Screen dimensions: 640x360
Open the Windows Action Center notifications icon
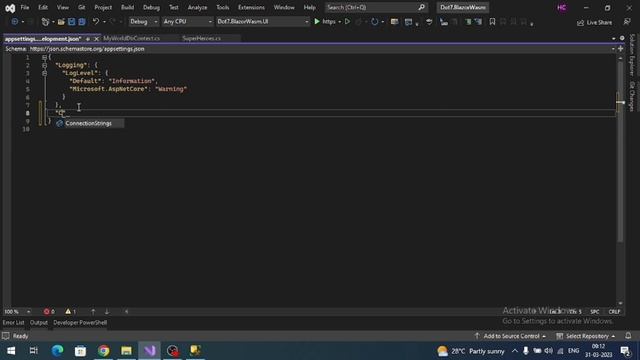(x=625, y=351)
